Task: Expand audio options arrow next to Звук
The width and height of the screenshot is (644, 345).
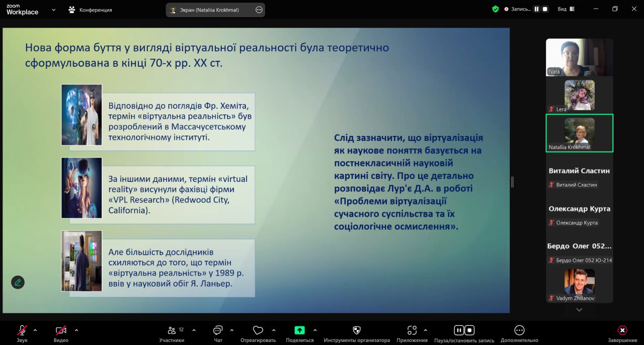Action: click(x=35, y=330)
